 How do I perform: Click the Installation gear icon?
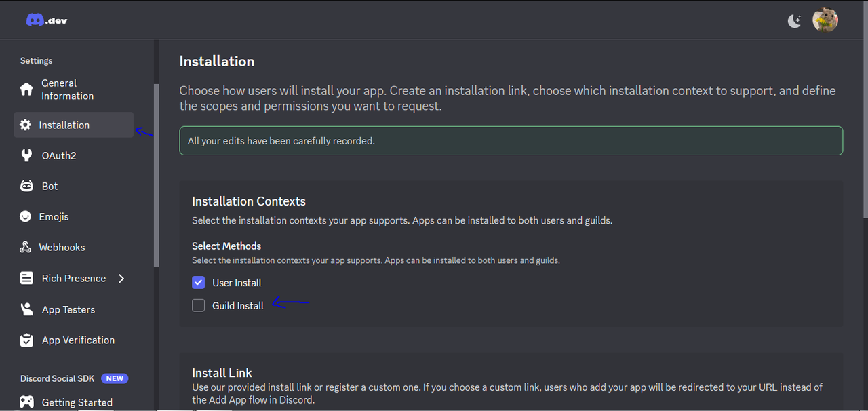tap(25, 125)
